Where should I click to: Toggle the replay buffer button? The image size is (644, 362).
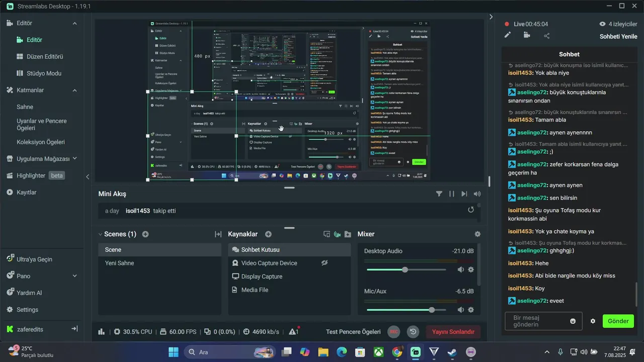pyautogui.click(x=413, y=332)
